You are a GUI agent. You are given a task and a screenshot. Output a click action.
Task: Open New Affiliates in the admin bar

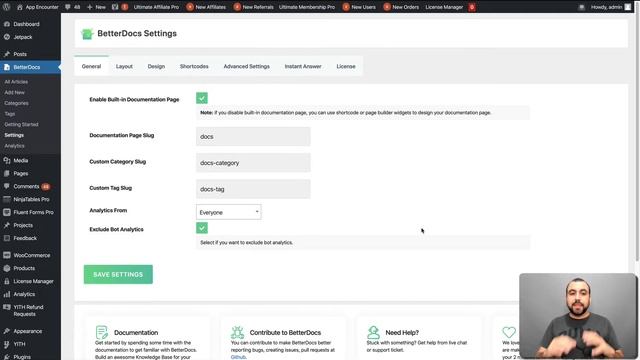pos(206,7)
